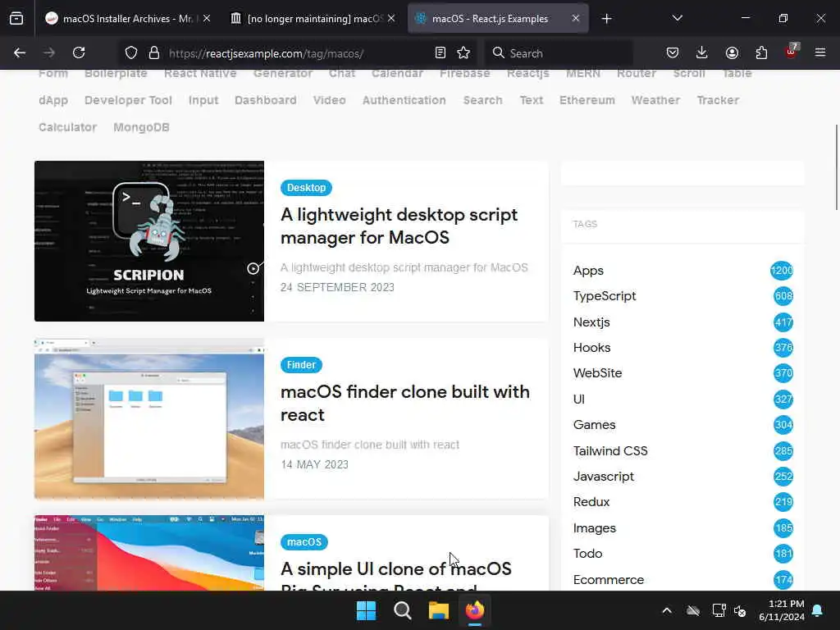Open the Weather tag link
The height and width of the screenshot is (630, 840).
(655, 100)
